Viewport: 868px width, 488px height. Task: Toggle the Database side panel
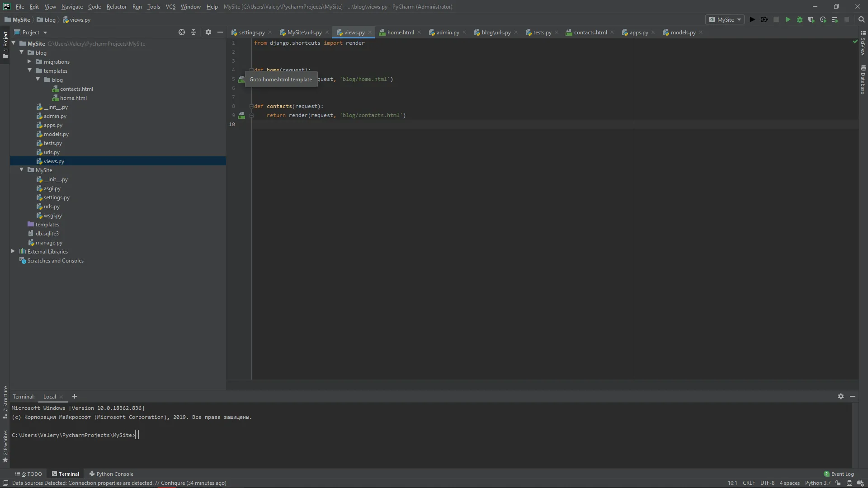[x=863, y=80]
